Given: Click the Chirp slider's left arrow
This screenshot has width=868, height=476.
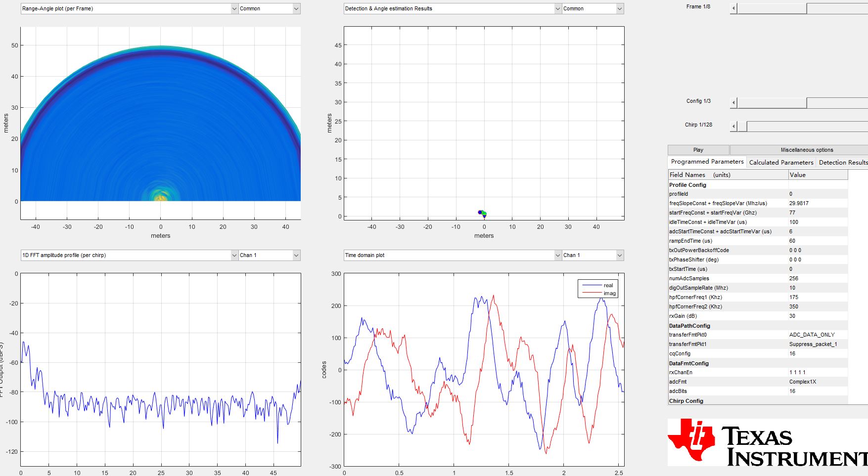Looking at the screenshot, I should point(733,127).
